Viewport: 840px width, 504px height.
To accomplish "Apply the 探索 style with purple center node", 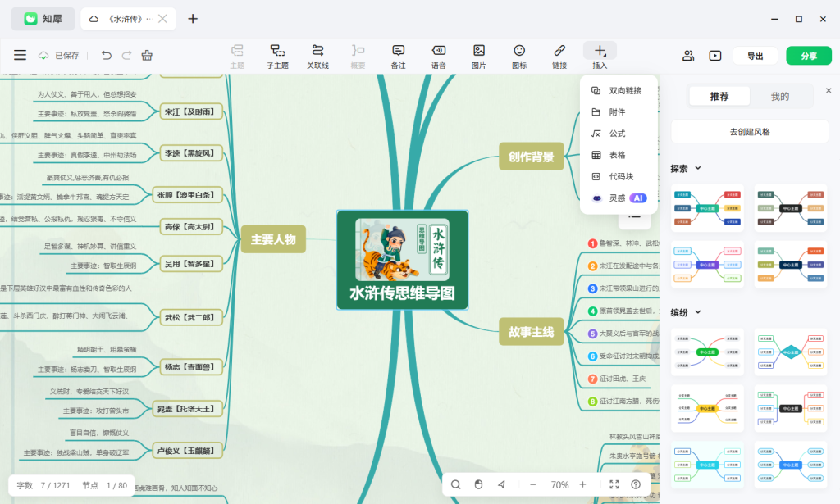I will coord(707,265).
